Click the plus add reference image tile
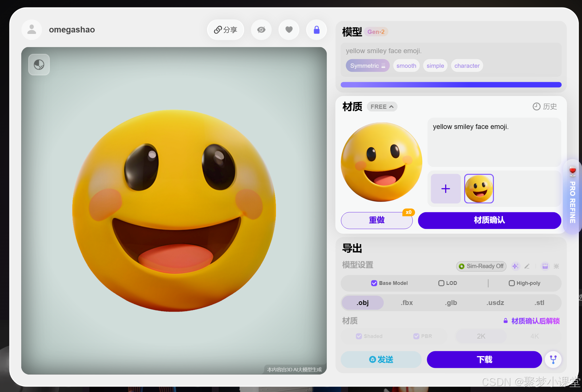582x392 pixels. point(445,189)
